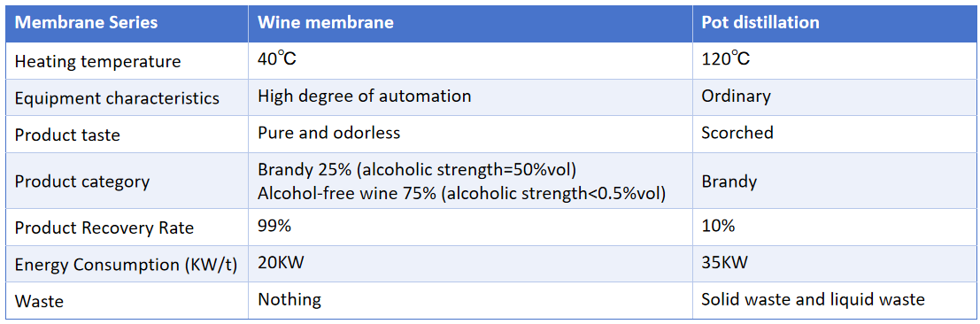Select the 120℃ cell
Image resolution: width=980 pixels, height=324 pixels.
click(x=833, y=61)
